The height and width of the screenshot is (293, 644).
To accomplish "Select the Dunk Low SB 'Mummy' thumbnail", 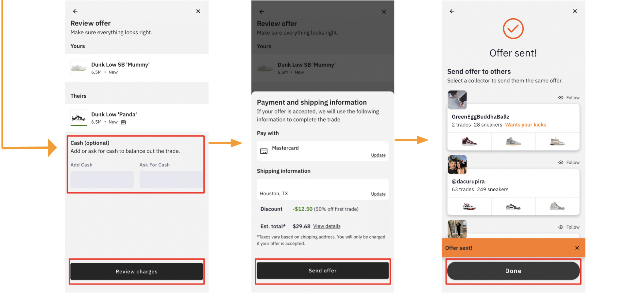I will pos(79,68).
